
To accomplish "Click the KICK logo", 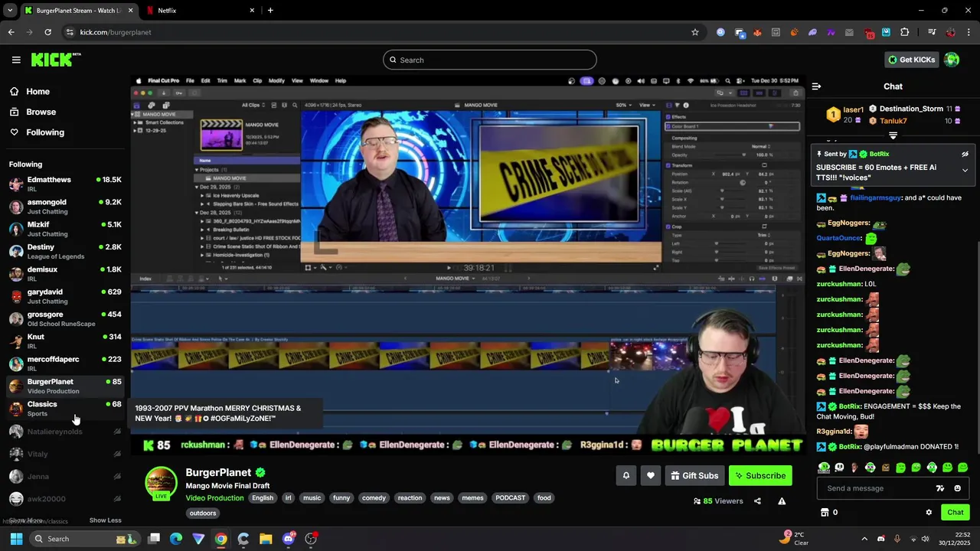I will tap(55, 60).
